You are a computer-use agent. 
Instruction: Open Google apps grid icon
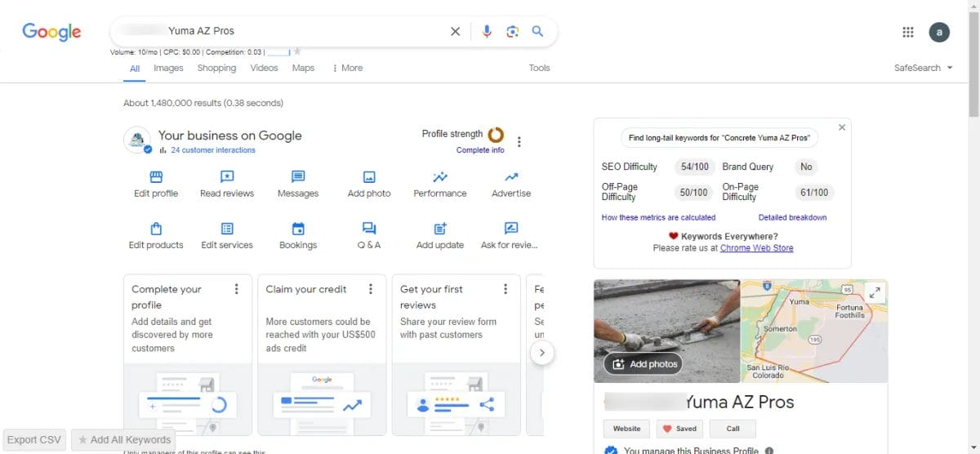907,32
